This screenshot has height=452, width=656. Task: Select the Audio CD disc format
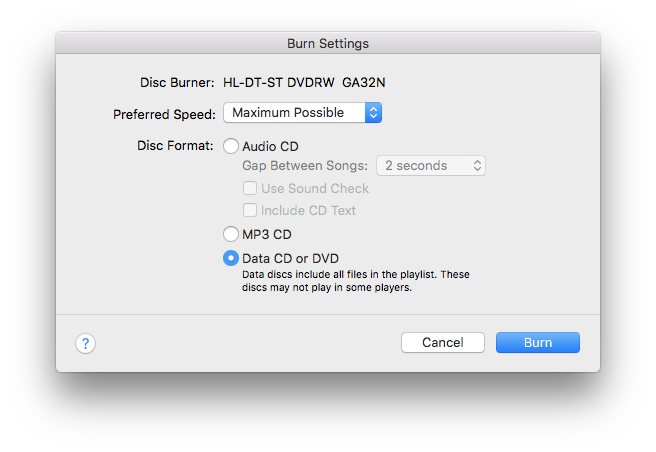point(231,146)
